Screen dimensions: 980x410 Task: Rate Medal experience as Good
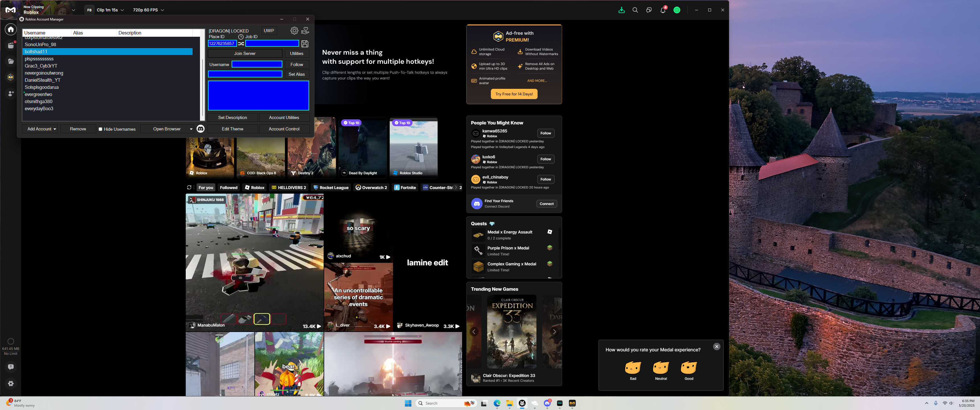coord(689,370)
